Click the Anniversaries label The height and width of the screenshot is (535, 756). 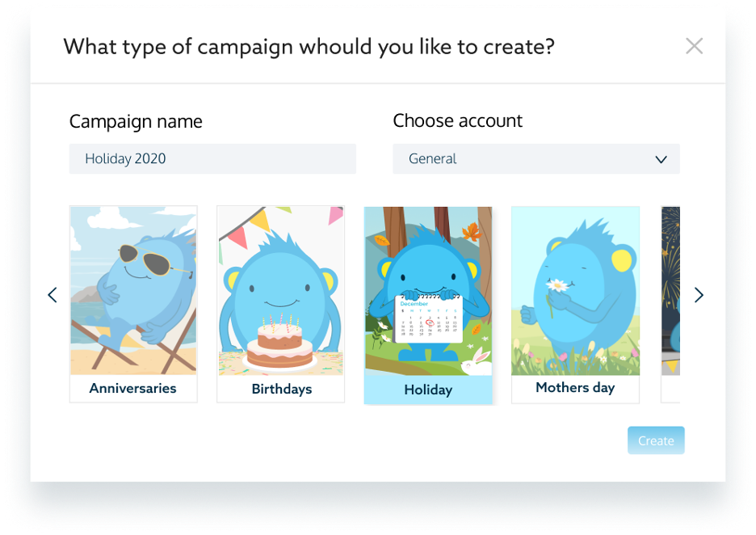click(x=133, y=389)
